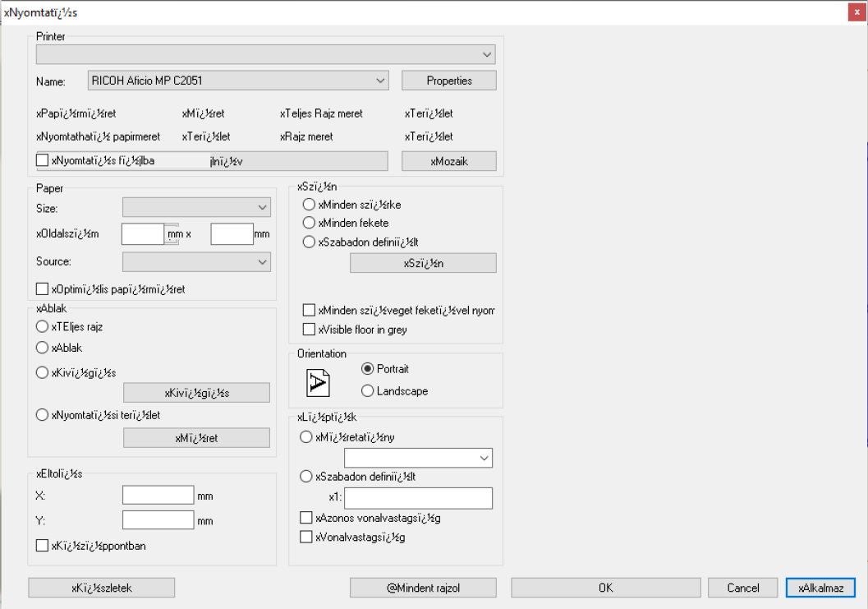Image resolution: width=868 pixels, height=609 pixels.
Task: Click the x1: custom scale input field
Action: [x=418, y=498]
